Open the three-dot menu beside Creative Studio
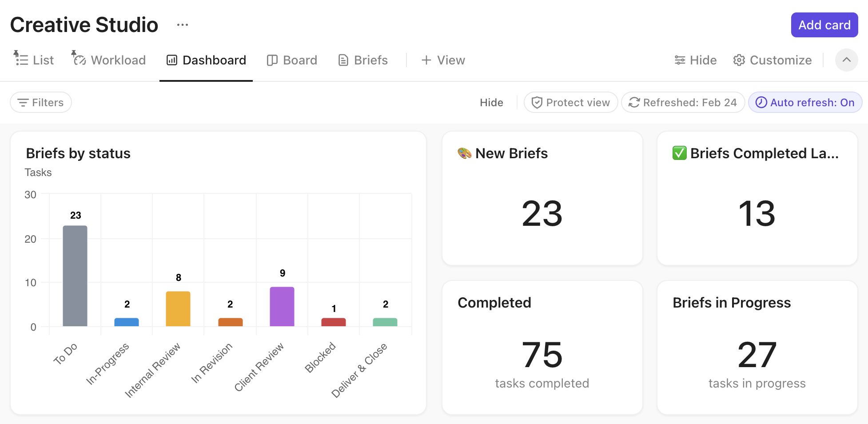868x424 pixels. (182, 25)
